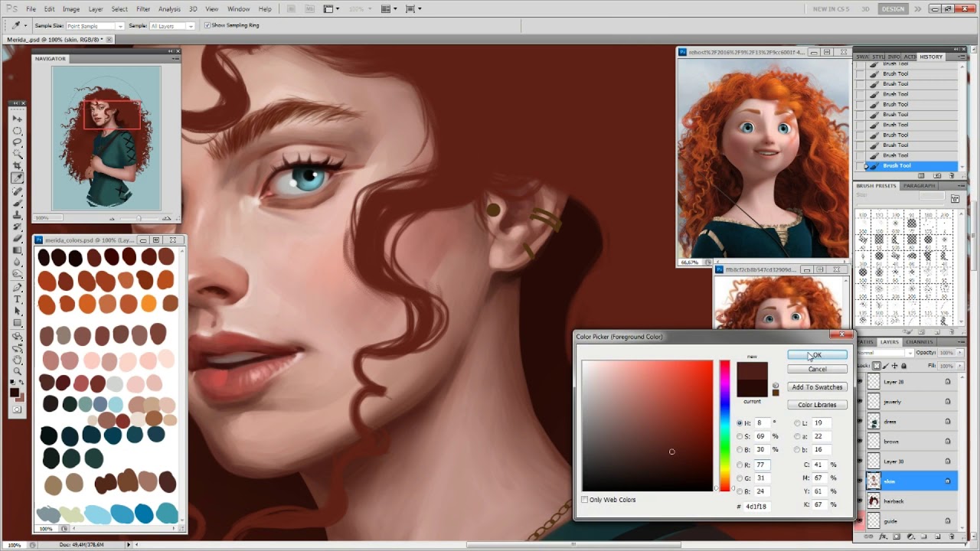980x551 pixels.
Task: Click the add layer mask icon
Action: (x=897, y=536)
